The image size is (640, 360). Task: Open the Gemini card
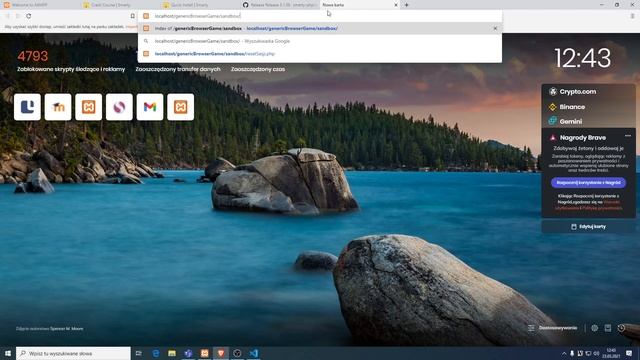(x=588, y=121)
